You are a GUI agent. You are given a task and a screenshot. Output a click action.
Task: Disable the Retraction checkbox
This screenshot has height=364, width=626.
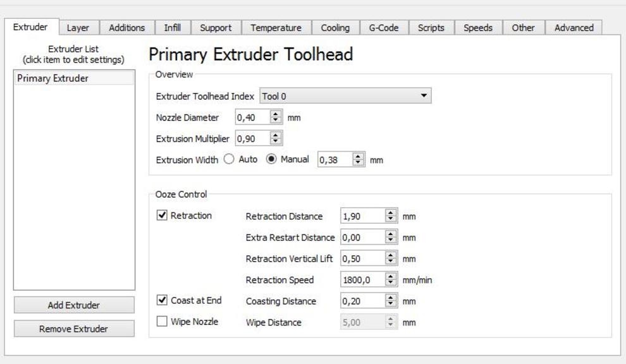163,215
